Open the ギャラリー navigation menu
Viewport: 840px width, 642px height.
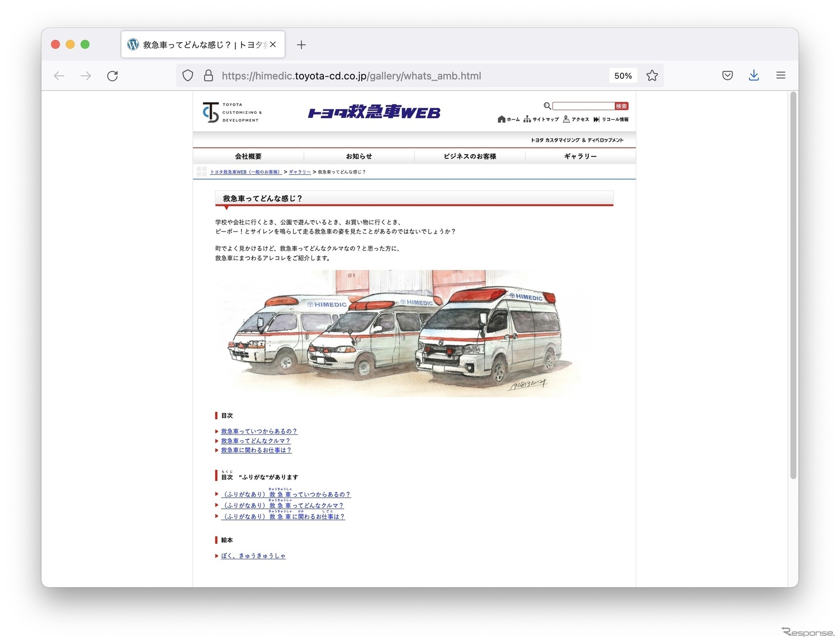[x=580, y=156]
